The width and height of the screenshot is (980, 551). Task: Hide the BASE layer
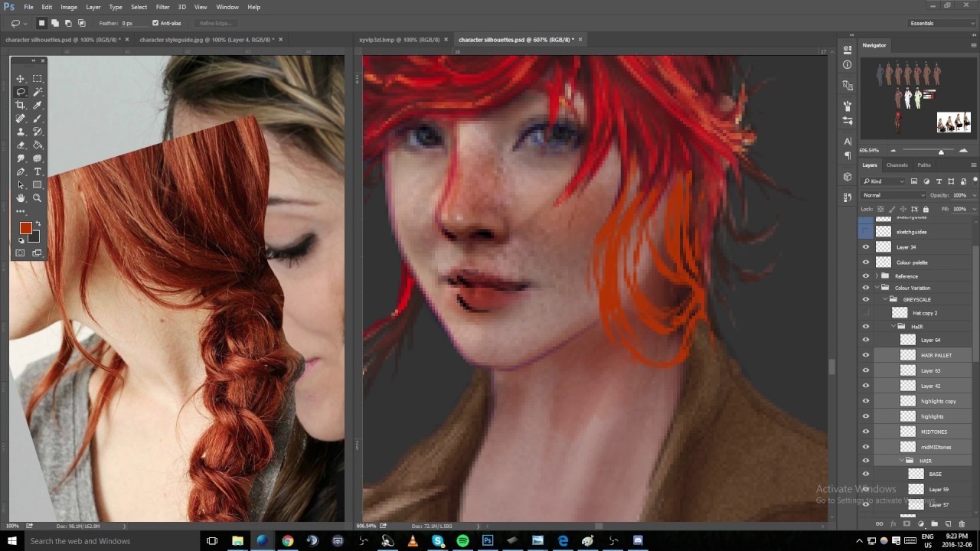point(866,474)
